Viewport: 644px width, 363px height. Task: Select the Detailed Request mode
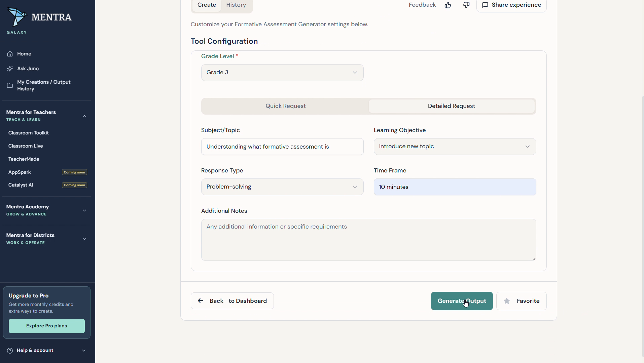452,106
